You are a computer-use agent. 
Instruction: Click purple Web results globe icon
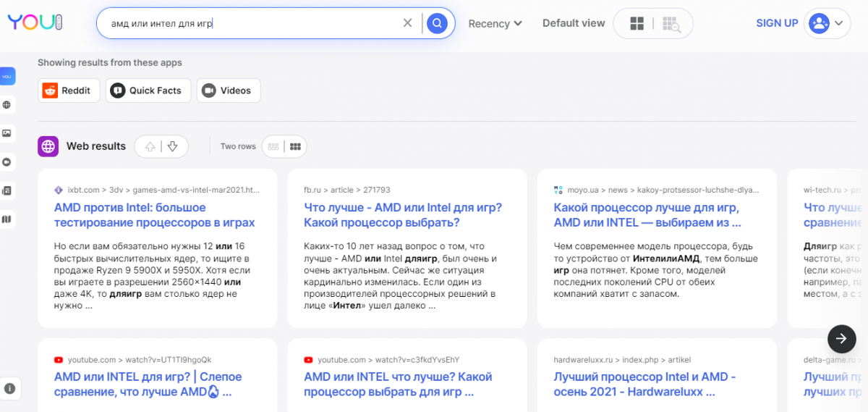(48, 146)
